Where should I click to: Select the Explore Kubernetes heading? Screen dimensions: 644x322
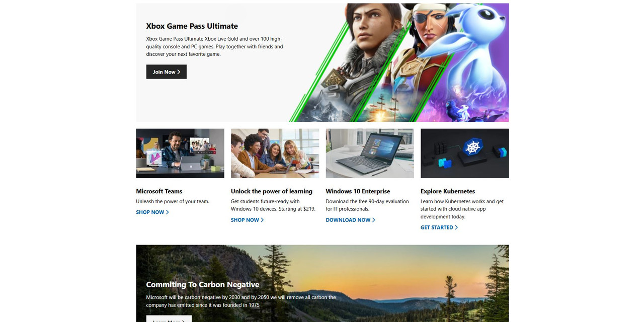448,191
